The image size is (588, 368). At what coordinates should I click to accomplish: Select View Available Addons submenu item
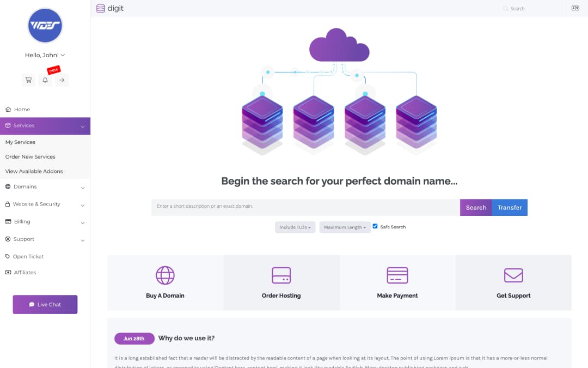point(34,171)
